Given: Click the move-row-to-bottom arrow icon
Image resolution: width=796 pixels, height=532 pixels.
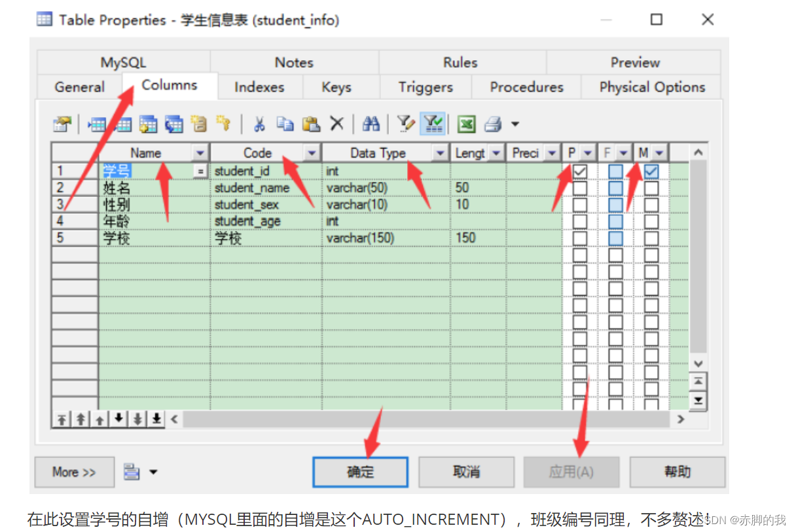Looking at the screenshot, I should coord(156,419).
